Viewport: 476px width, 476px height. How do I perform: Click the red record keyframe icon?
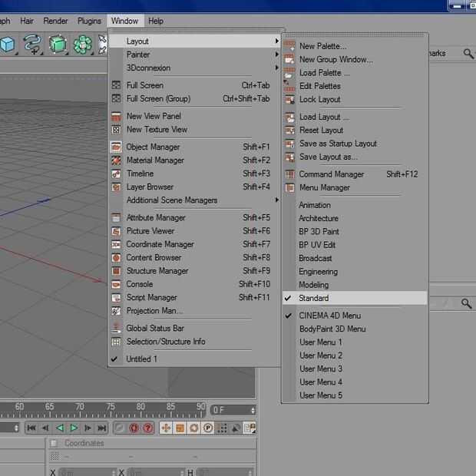click(134, 428)
